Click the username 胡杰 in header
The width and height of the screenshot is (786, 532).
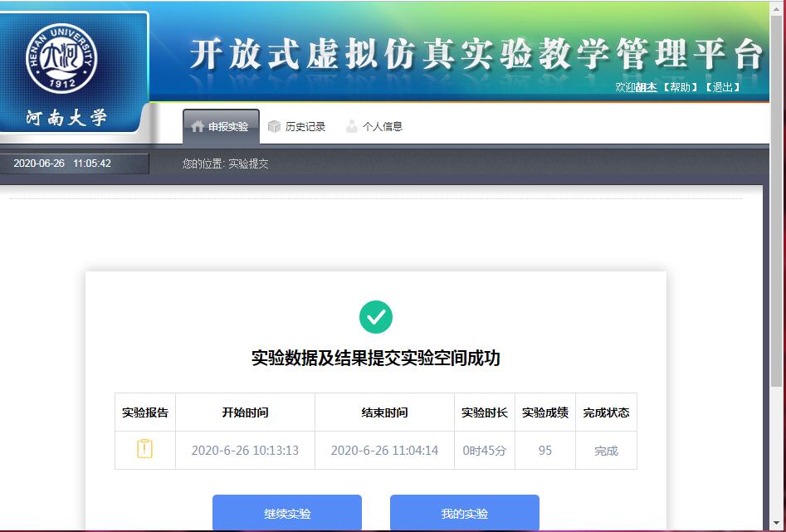tap(647, 87)
